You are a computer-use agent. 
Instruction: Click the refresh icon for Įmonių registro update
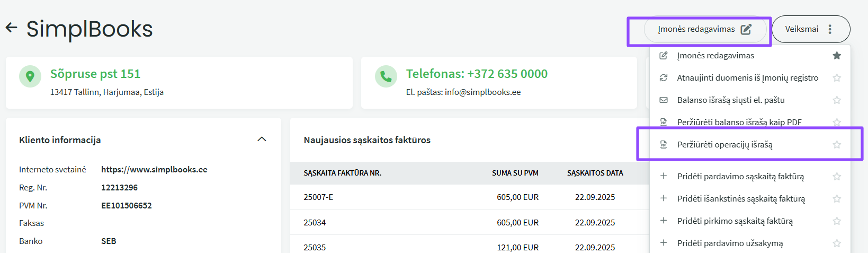tap(663, 78)
